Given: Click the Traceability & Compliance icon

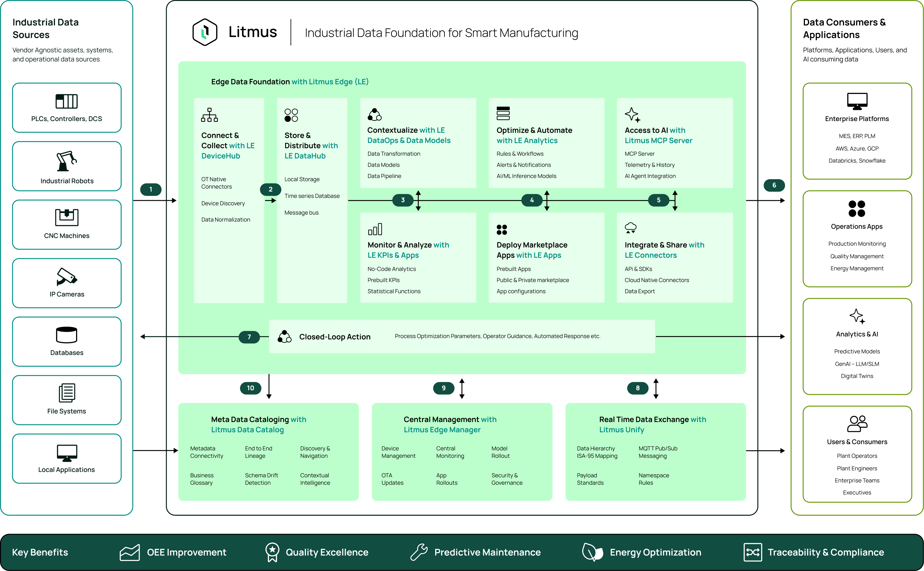Looking at the screenshot, I should point(753,552).
